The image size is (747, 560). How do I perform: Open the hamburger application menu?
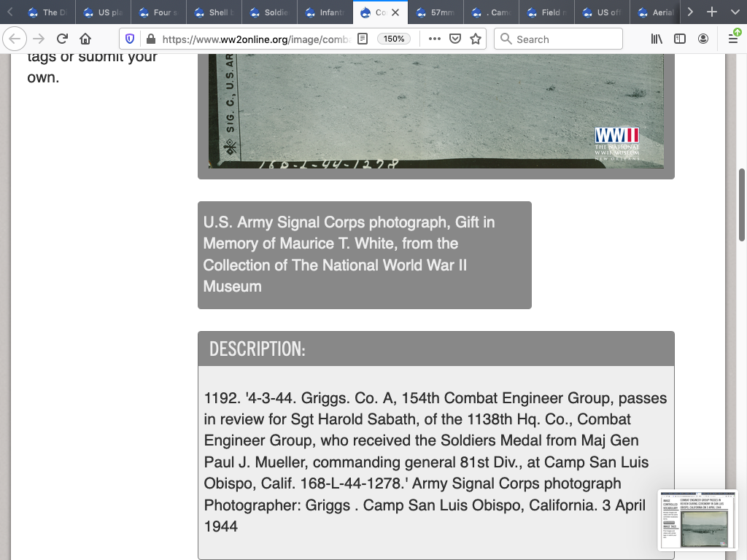click(733, 39)
